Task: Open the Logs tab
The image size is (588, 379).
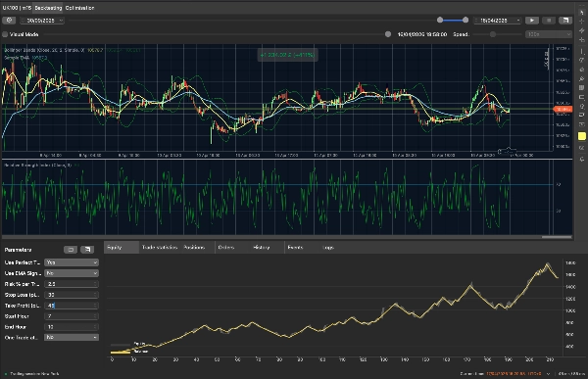Action: (x=328, y=248)
